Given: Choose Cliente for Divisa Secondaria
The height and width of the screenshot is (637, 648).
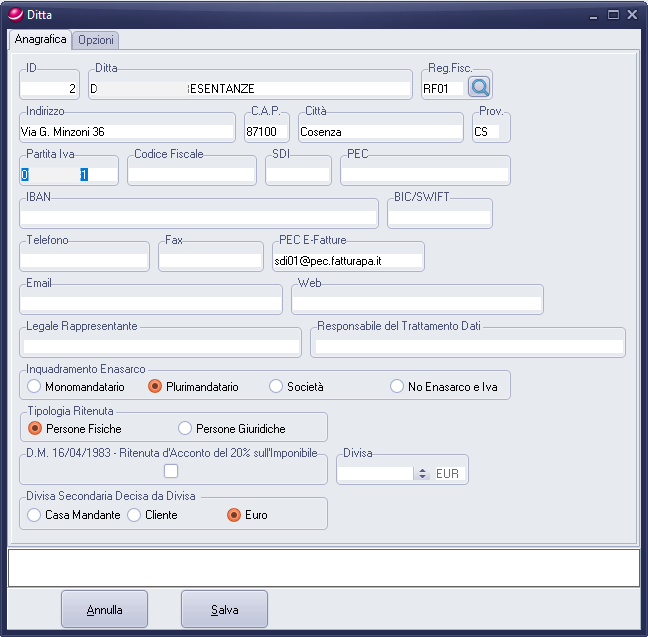Looking at the screenshot, I should pos(135,515).
